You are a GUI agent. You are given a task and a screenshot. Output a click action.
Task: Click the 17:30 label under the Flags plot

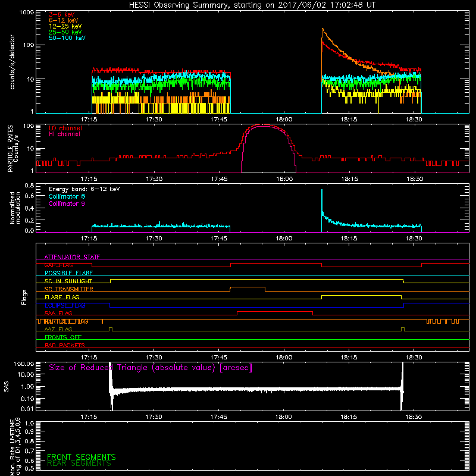[154, 358]
